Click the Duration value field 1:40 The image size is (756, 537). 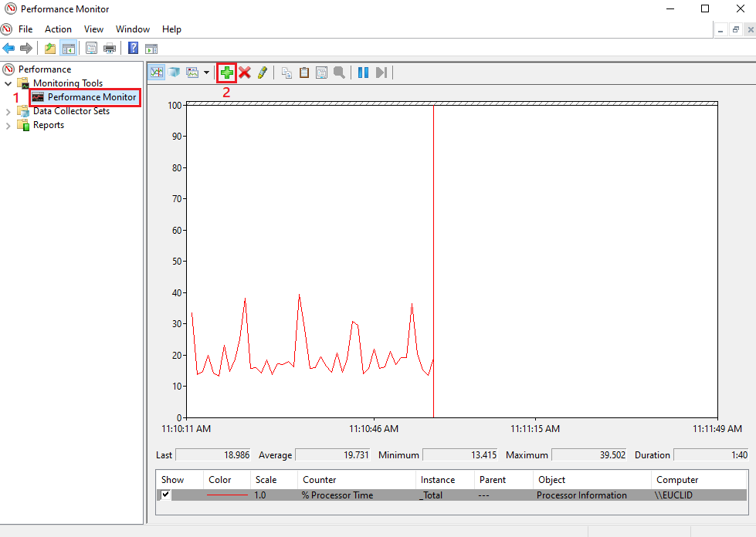tap(711, 455)
